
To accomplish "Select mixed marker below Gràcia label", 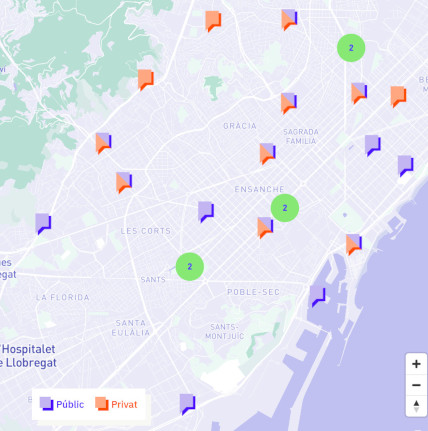I will pyautogui.click(x=267, y=154).
